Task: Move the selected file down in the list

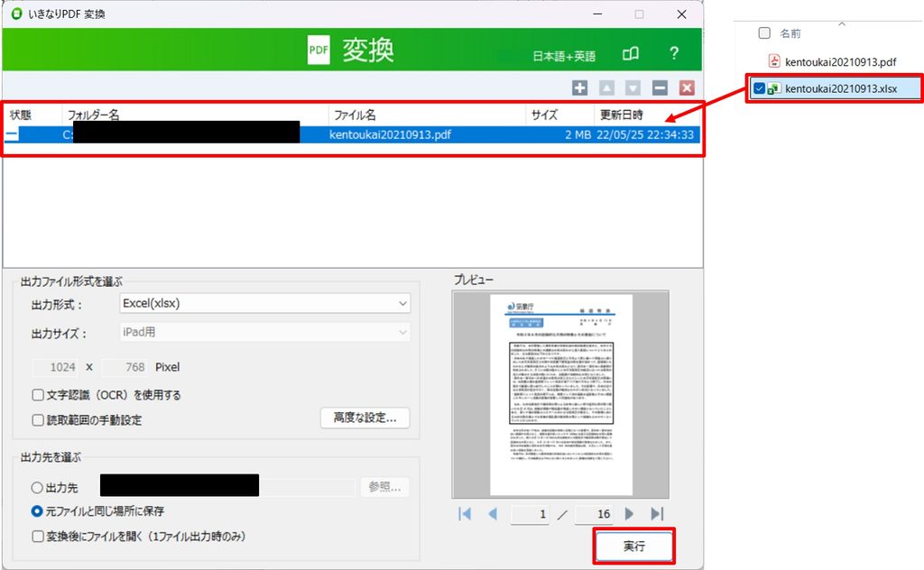Action: (633, 87)
